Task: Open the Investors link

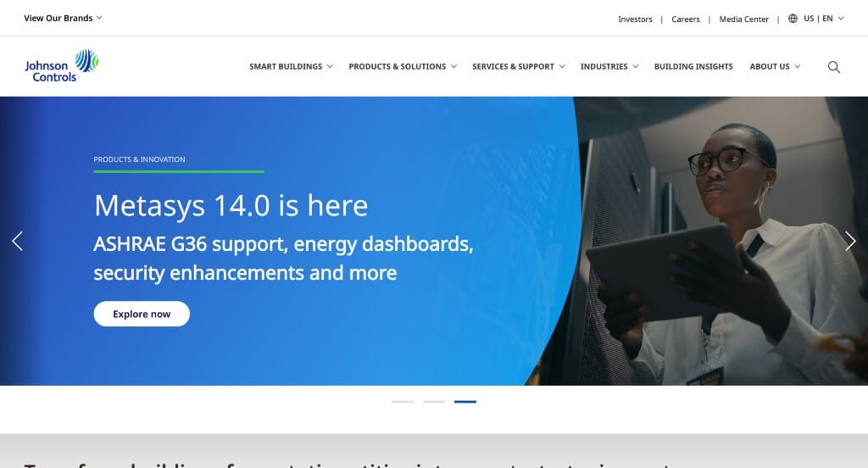Action: pos(635,19)
